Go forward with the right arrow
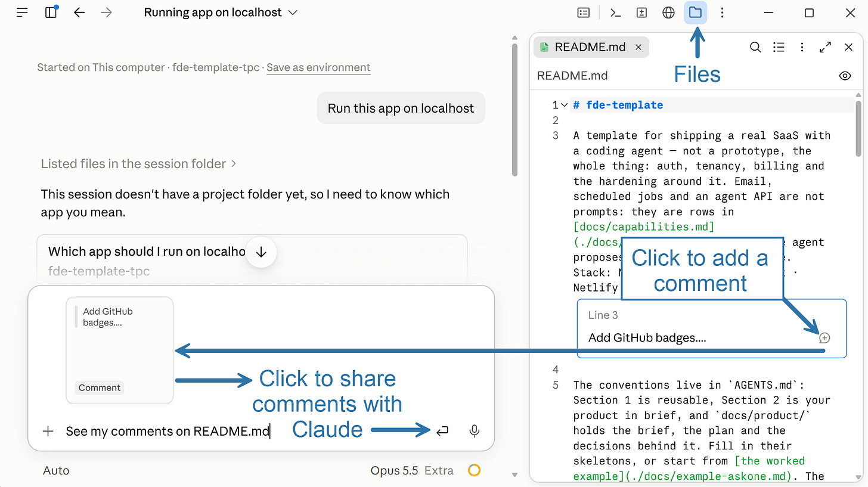This screenshot has height=487, width=868. click(107, 13)
